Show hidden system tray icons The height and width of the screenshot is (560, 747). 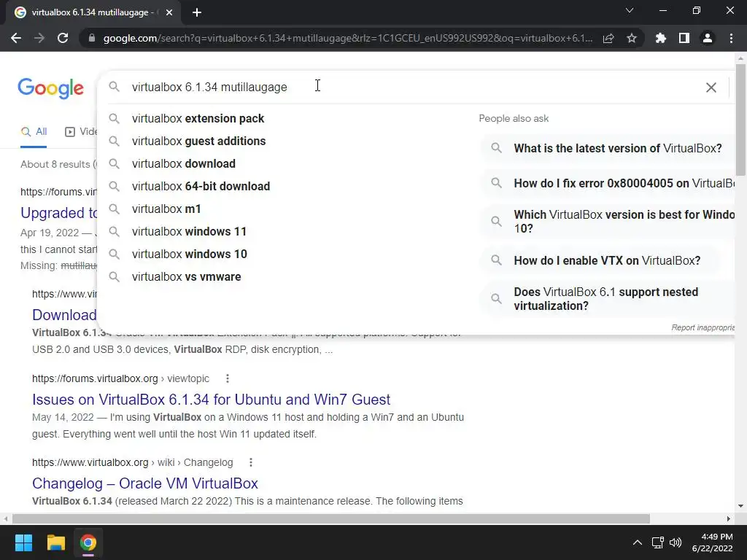tap(638, 542)
